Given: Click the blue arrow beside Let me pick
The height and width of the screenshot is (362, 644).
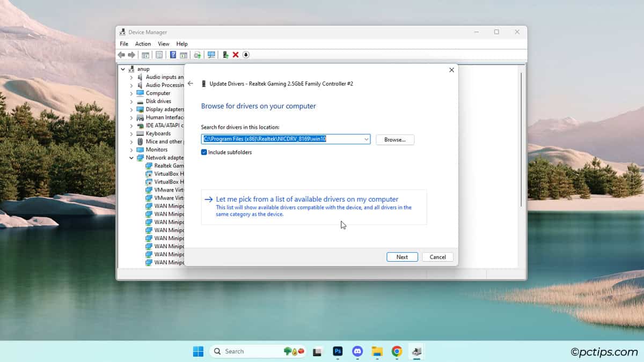Looking at the screenshot, I should pyautogui.click(x=209, y=200).
